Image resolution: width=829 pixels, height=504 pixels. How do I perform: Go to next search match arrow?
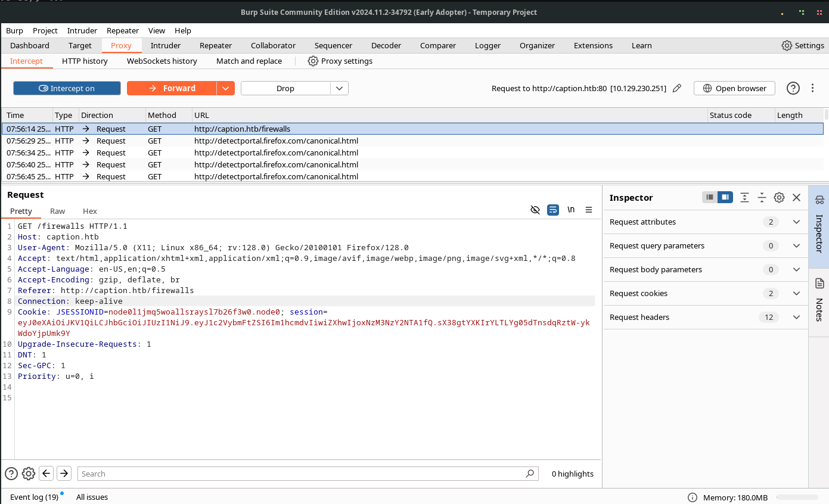point(64,473)
